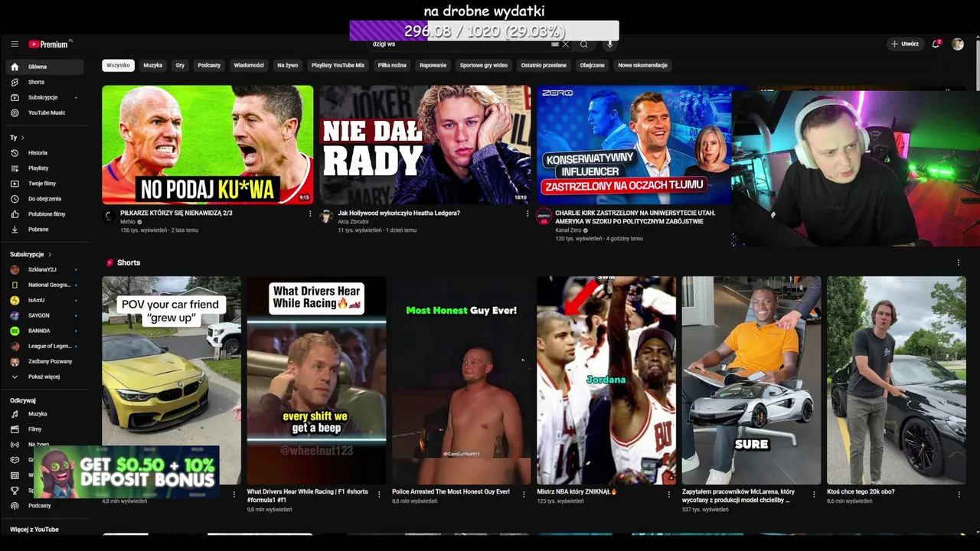This screenshot has height=551, width=980.
Task: Open the account avatar menu
Action: 958,44
